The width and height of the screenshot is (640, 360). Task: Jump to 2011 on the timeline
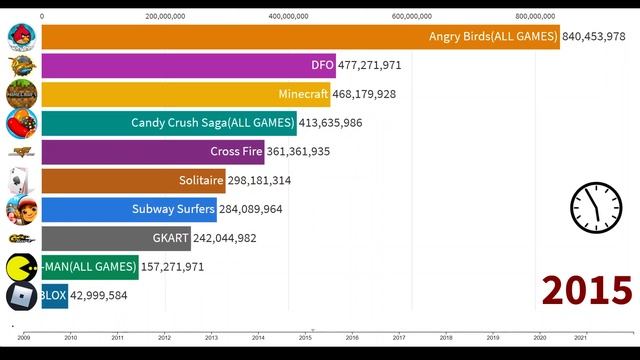click(118, 338)
